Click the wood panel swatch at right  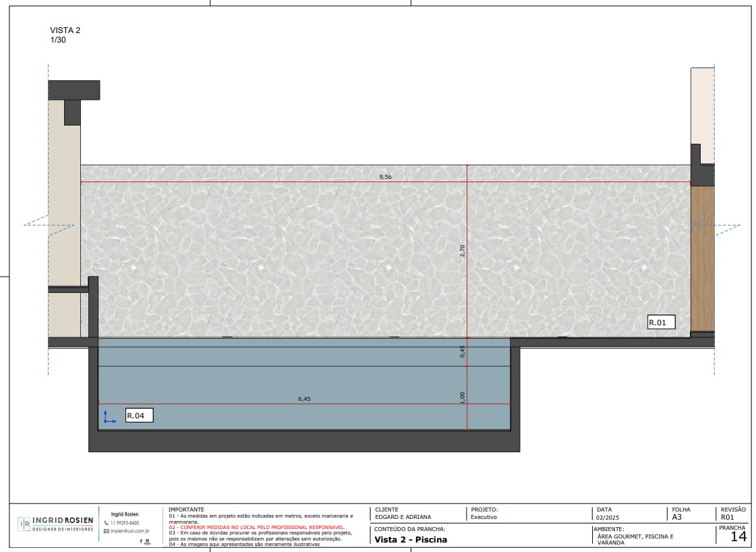click(x=702, y=258)
